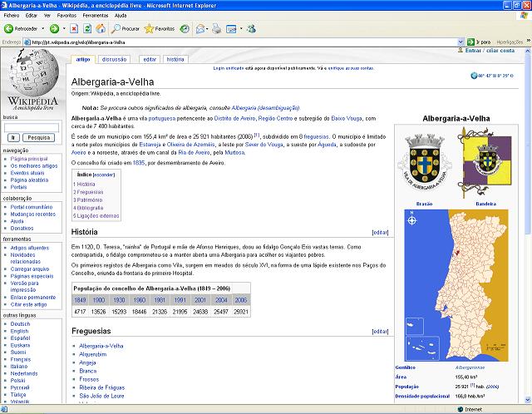Screen dimensions: 532x414
Task: Click the Home page icon
Action: click(101, 29)
